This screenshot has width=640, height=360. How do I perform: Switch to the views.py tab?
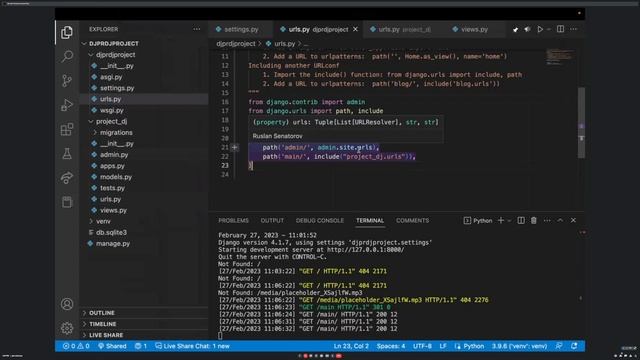click(473, 29)
